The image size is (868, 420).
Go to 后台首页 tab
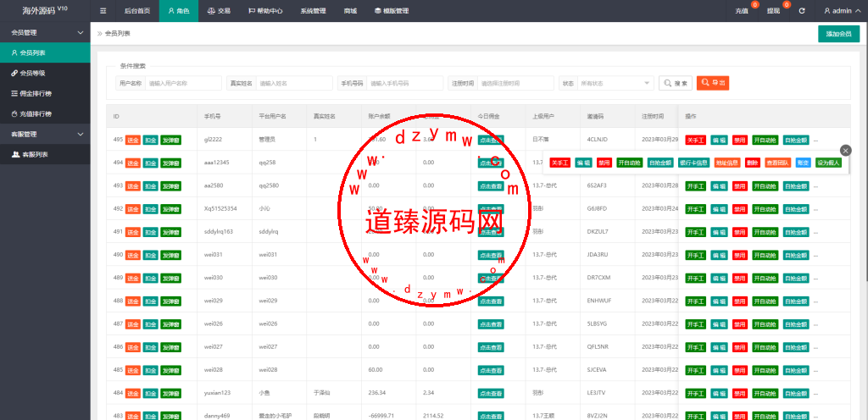coord(136,10)
